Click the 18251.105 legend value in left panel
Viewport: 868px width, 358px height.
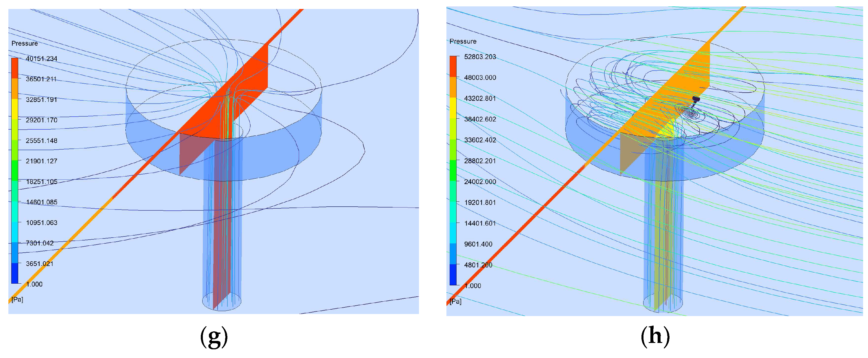tap(41, 182)
